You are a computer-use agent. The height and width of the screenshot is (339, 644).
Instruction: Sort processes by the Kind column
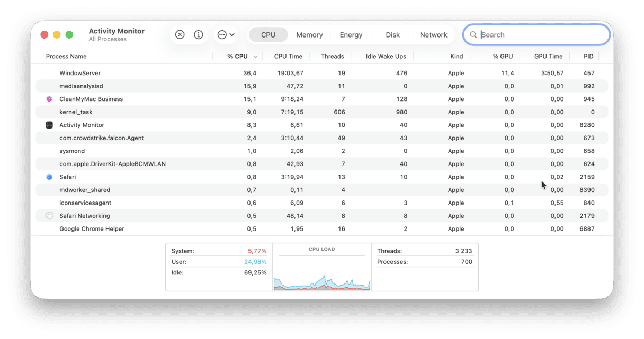pyautogui.click(x=456, y=56)
